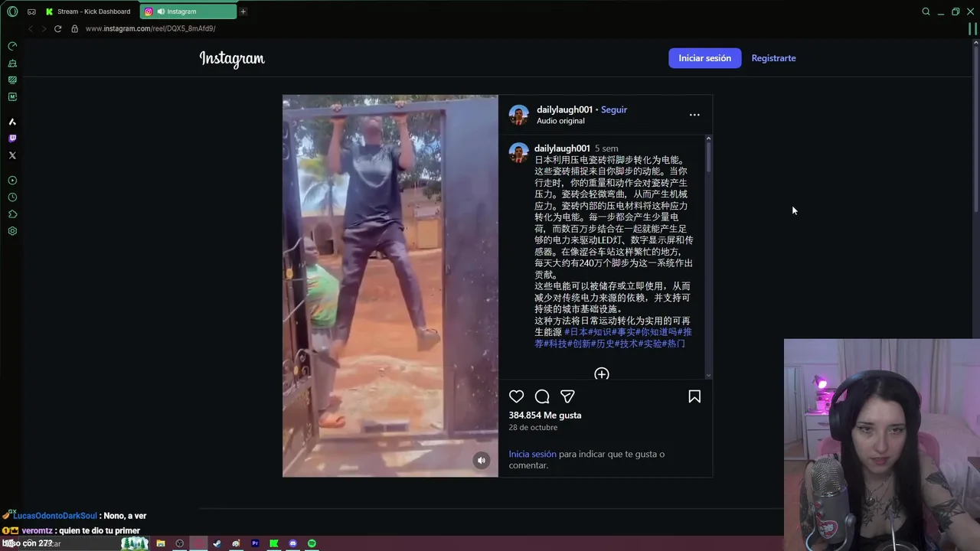Image resolution: width=980 pixels, height=551 pixels.
Task: Open X (Twitter) panel in the sidebar
Action: 12,155
